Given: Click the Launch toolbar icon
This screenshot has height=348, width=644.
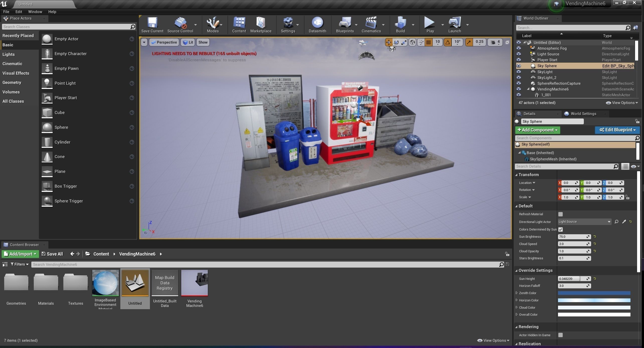Looking at the screenshot, I should (454, 25).
